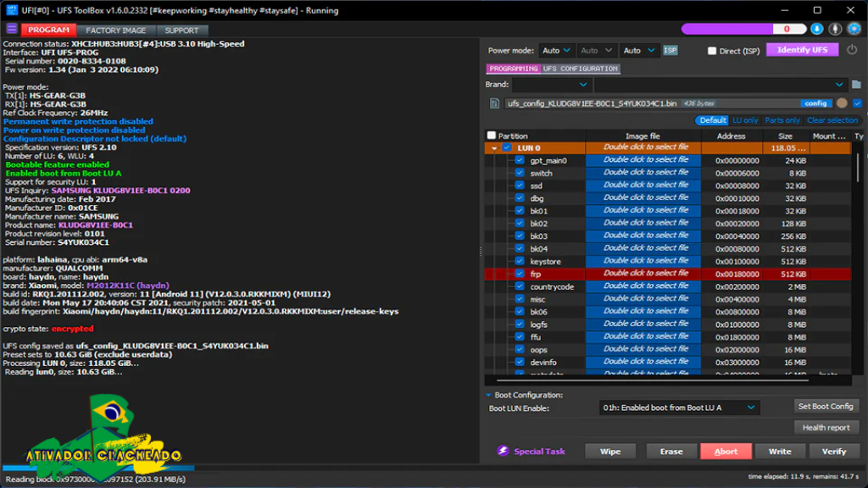
Task: Click the Special Task lightning icon
Action: tap(502, 451)
